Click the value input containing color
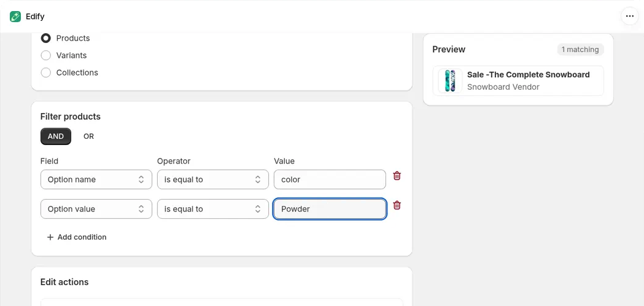Screen dimensions: 644x306 [x=330, y=180]
